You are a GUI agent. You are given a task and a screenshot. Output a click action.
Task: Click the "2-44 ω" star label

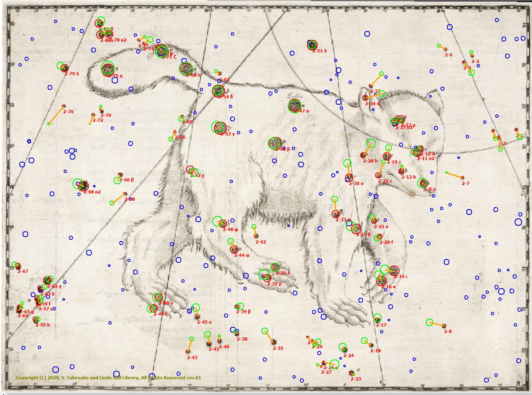point(242,255)
